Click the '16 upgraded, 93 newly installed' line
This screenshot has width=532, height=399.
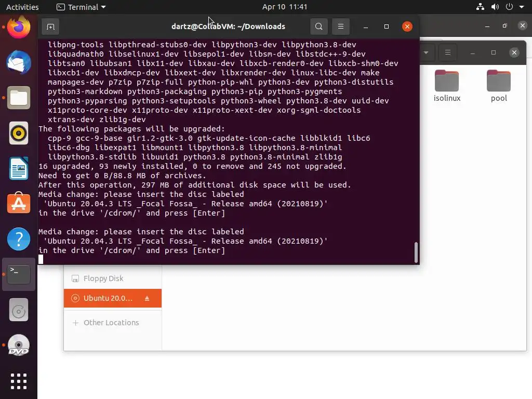pyautogui.click(x=192, y=166)
